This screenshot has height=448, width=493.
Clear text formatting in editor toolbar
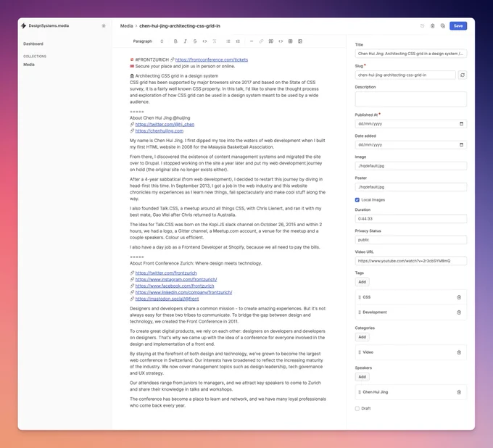215,41
